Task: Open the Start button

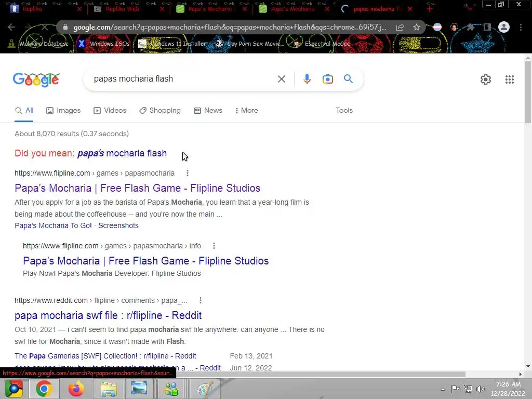Action: point(14,389)
